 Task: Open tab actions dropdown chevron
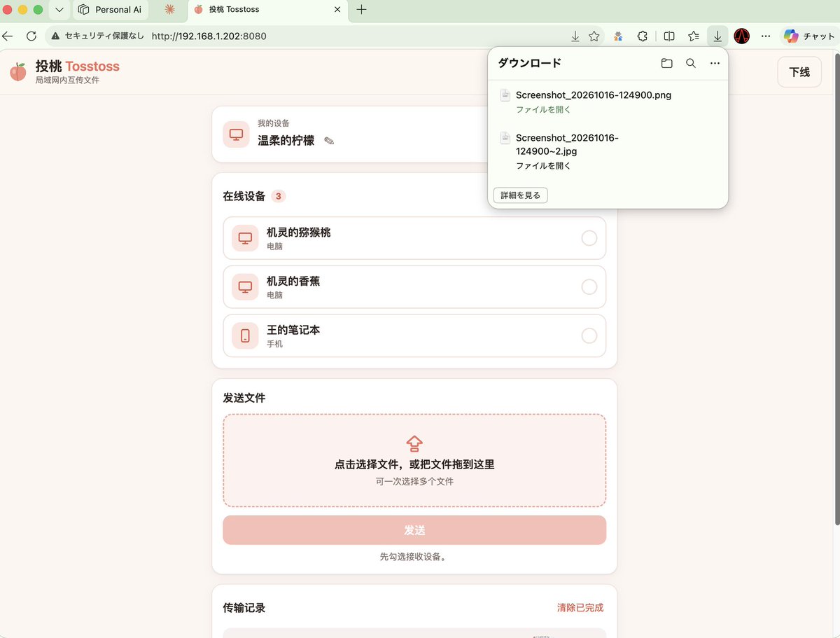pos(59,10)
